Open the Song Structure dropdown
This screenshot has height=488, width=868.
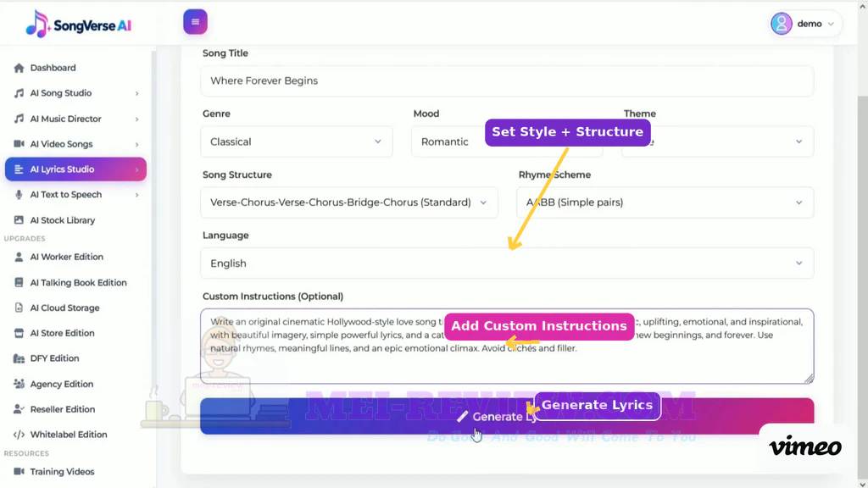tap(349, 202)
